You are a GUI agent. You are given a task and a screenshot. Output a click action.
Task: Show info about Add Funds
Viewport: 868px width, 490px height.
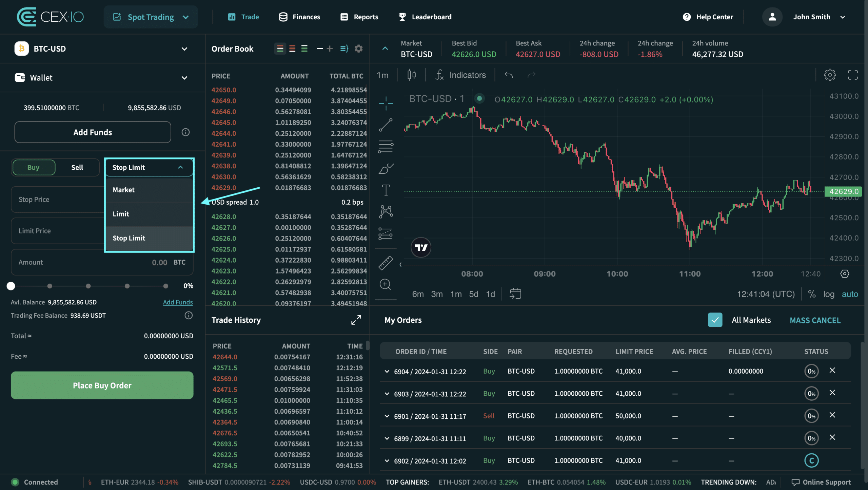point(185,132)
